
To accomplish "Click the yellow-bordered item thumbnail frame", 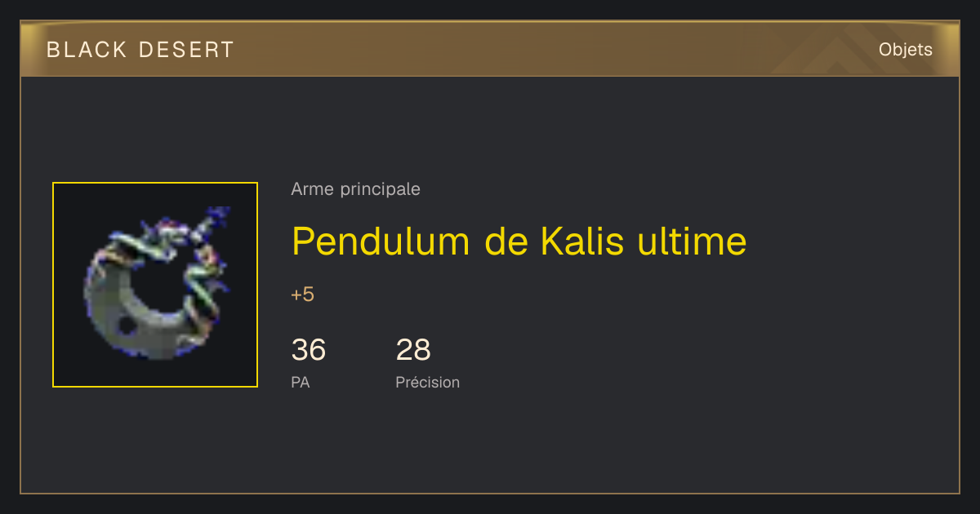I will coord(155,285).
